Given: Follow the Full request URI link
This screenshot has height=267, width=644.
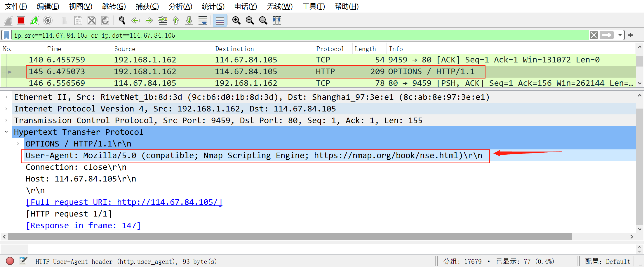Looking at the screenshot, I should [124, 202].
